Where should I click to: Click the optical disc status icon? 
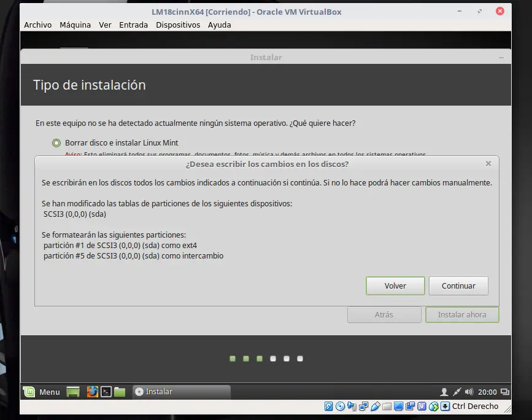tap(340, 406)
